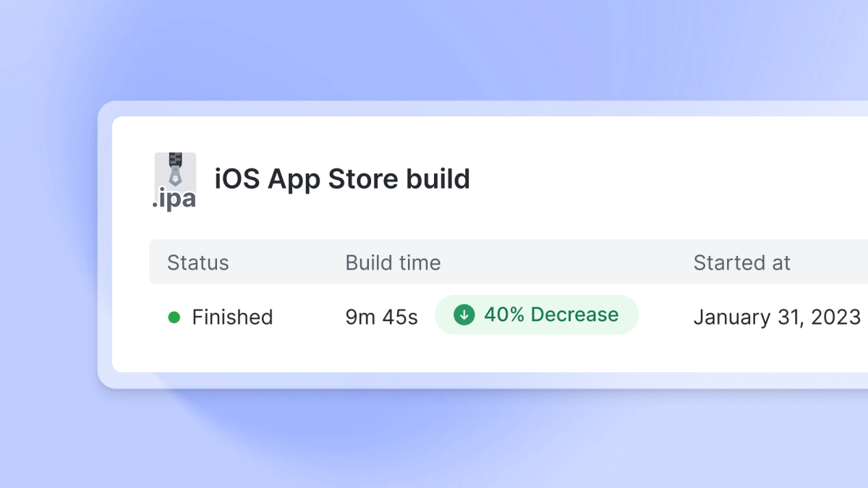868x488 pixels.
Task: Click the word "Decrease" in the badge
Action: pos(574,314)
